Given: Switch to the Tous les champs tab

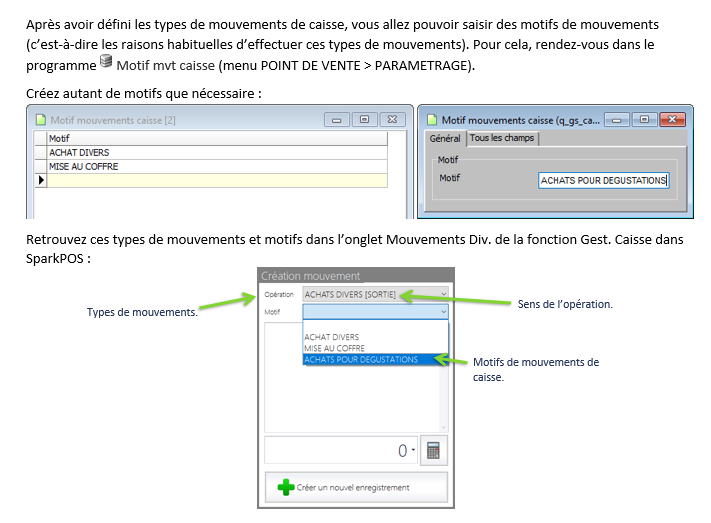Looking at the screenshot, I should click(x=502, y=138).
